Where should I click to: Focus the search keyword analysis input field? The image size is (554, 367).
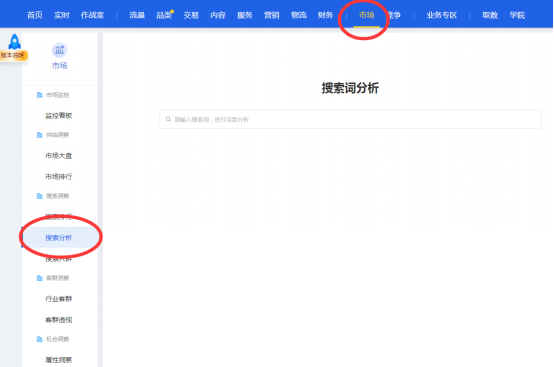(350, 119)
